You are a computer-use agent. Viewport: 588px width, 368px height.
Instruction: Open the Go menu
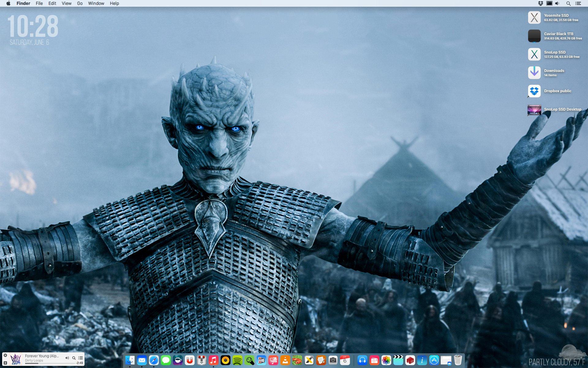pos(80,3)
